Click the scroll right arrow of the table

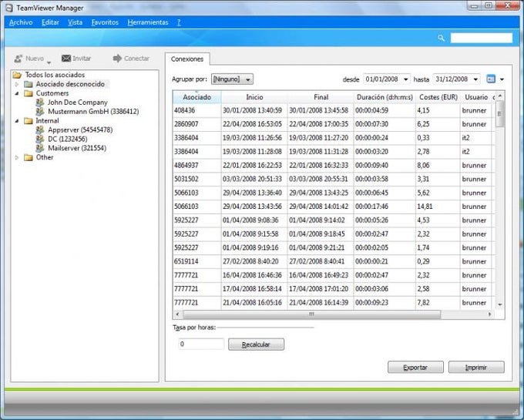click(489, 314)
